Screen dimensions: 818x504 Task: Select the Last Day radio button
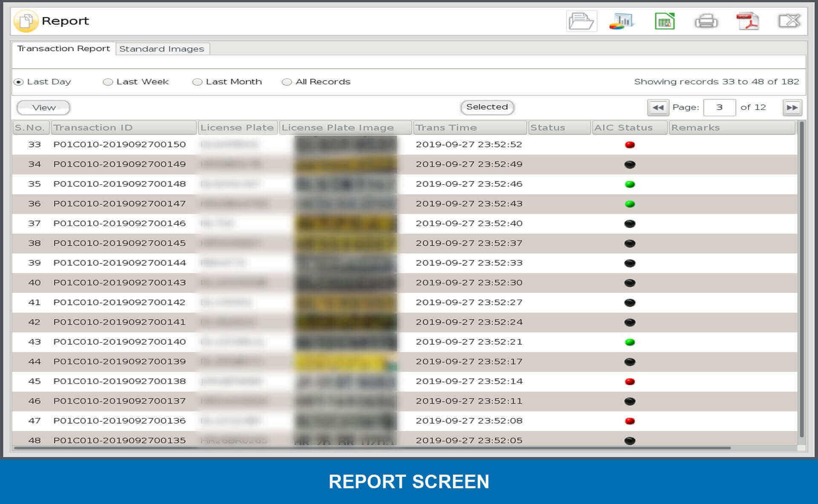(x=18, y=82)
